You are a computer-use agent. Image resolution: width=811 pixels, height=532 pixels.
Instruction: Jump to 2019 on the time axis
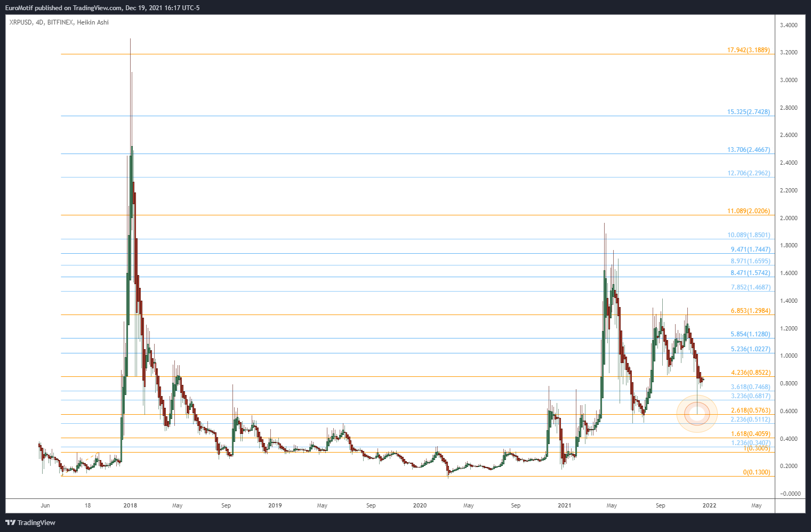pos(275,505)
